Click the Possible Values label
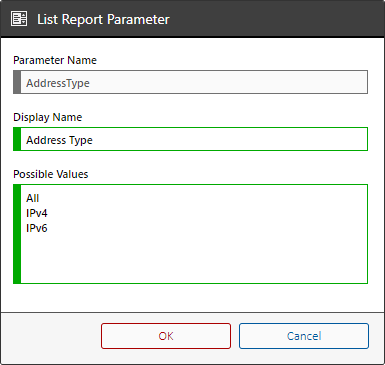385x365 pixels. tap(51, 174)
